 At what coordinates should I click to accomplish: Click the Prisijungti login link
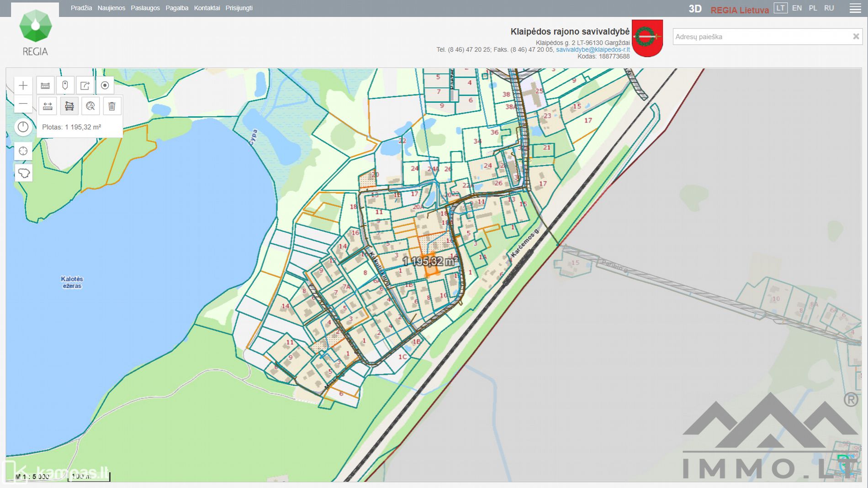click(x=239, y=8)
